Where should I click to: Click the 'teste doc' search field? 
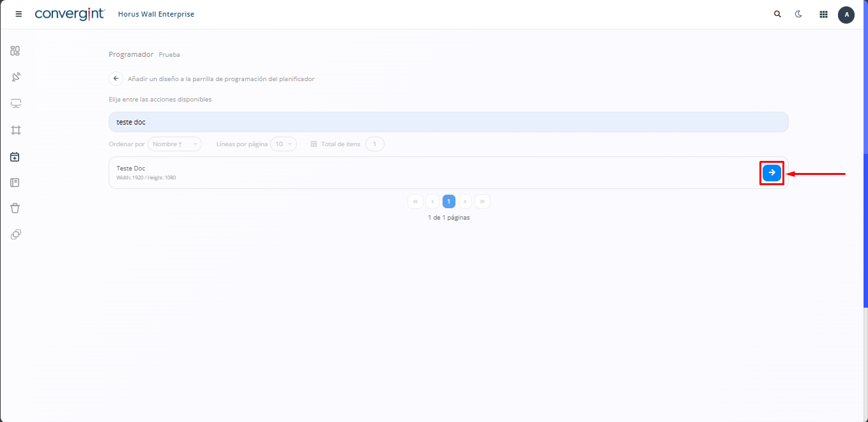[x=448, y=122]
